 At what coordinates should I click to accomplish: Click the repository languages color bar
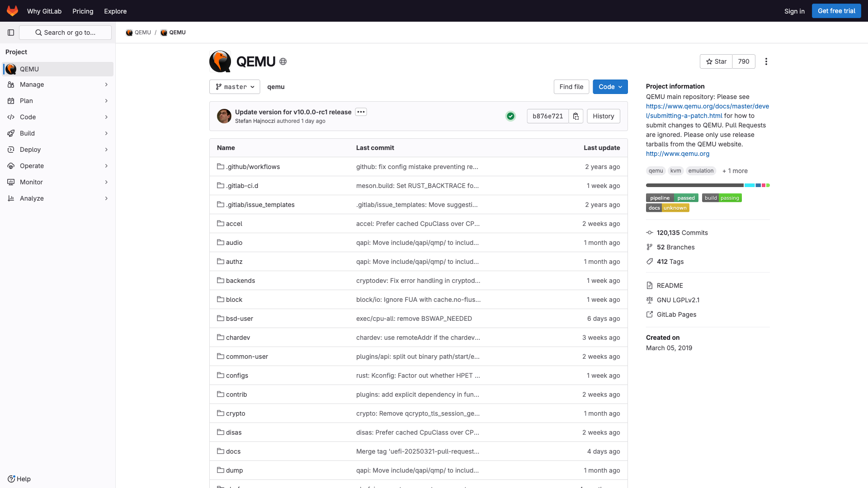coord(708,185)
